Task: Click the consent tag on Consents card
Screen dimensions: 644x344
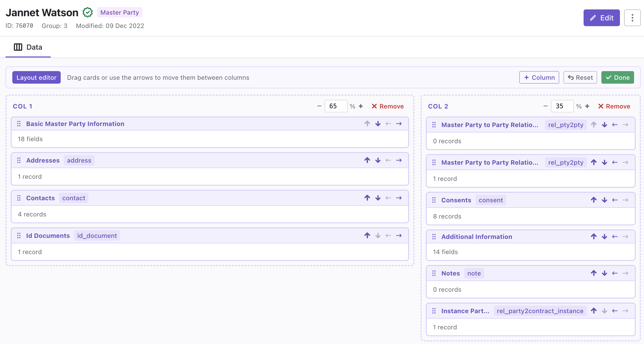Action: (491, 200)
